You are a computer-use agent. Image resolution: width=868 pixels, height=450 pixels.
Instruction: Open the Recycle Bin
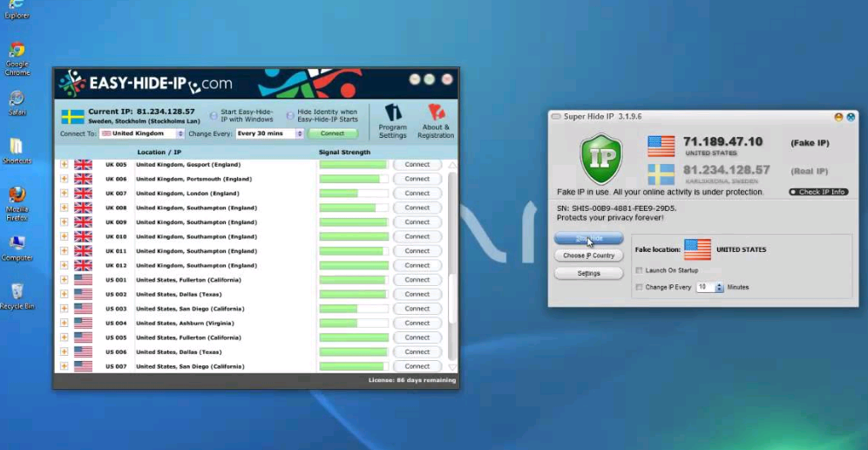[x=17, y=297]
